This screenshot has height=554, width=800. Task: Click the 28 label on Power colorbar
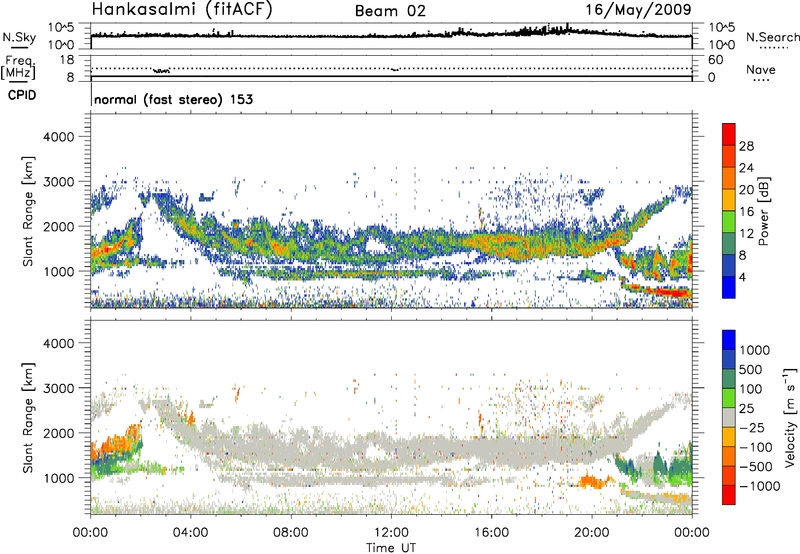pyautogui.click(x=746, y=146)
